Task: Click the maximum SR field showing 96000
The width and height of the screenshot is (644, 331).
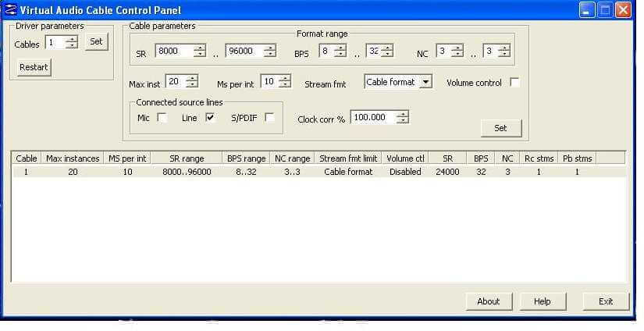Action: pyautogui.click(x=244, y=51)
